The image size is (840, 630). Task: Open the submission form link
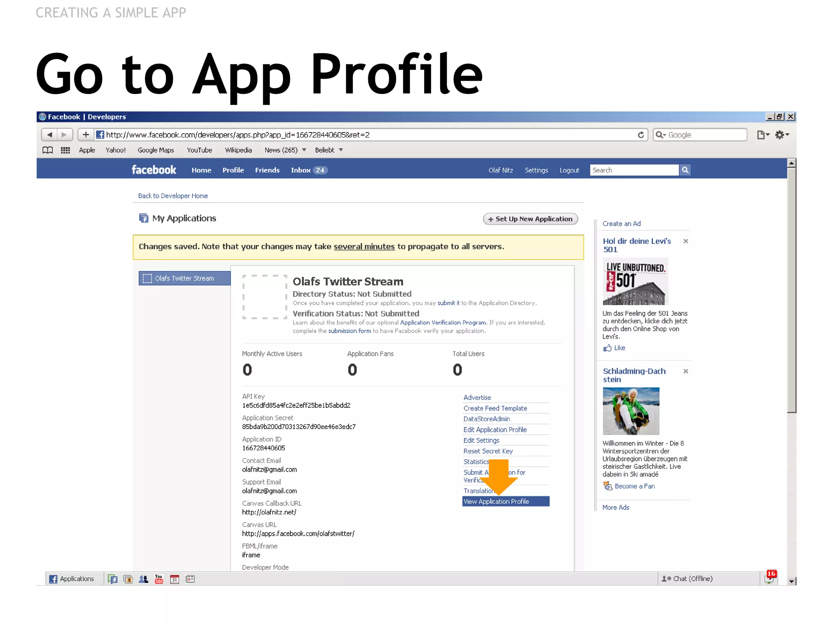349,331
